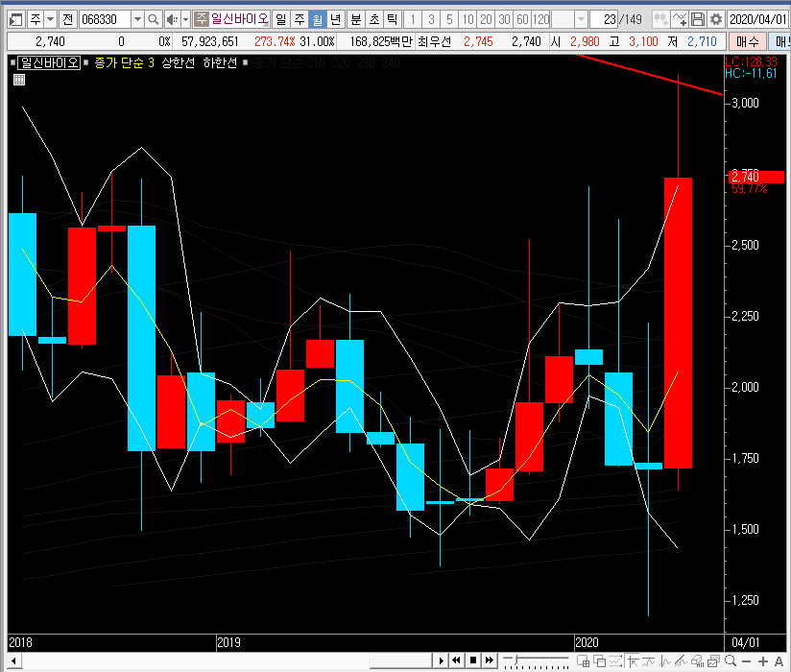Click the LC:128.33 indicator text
This screenshot has width=791, height=672.
751,61
